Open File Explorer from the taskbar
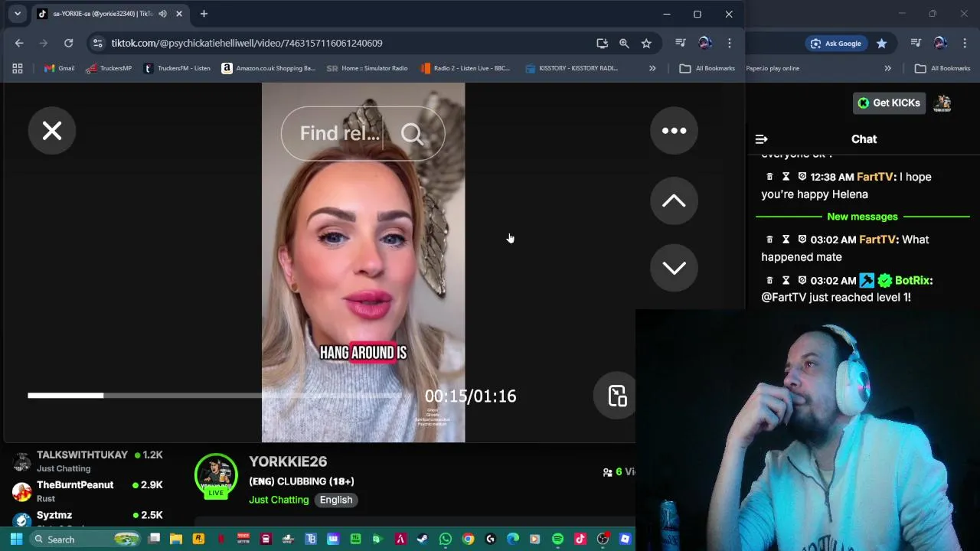This screenshot has width=980, height=551. pos(176,539)
